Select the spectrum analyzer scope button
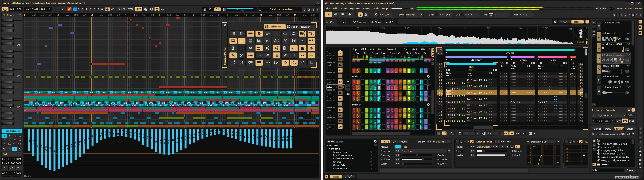Screen dimensions: 644x180 [577, 22]
